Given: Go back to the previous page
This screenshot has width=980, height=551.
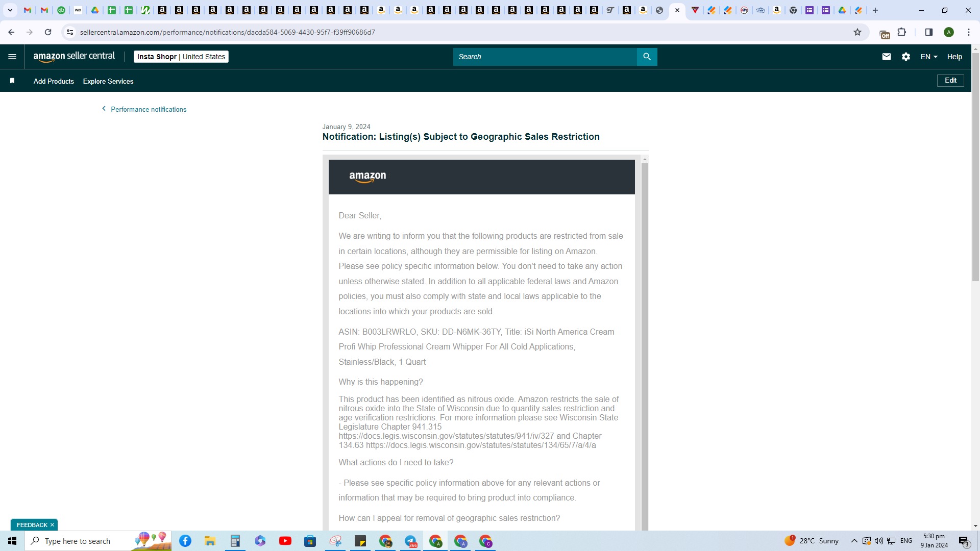Looking at the screenshot, I should pyautogui.click(x=11, y=32).
